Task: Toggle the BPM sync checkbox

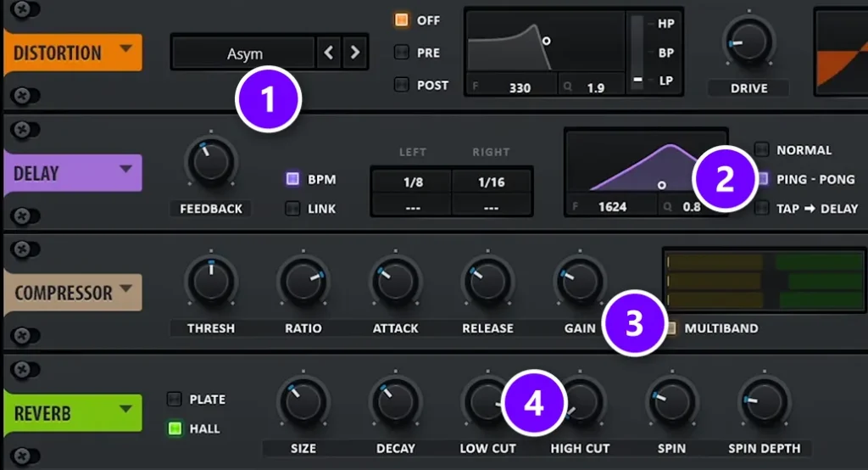Action: pyautogui.click(x=292, y=178)
